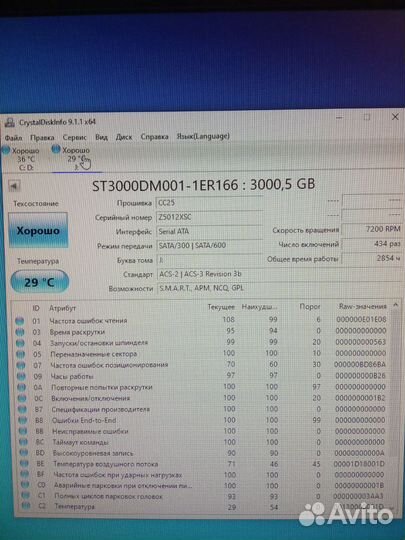Click the power-on count value 434 раз

pos(371,244)
